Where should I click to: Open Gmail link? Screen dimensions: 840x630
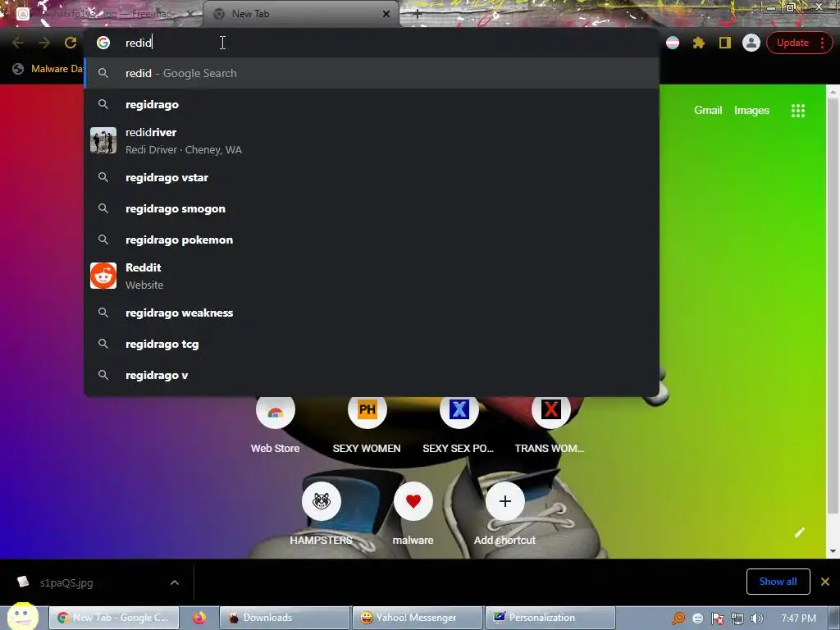(708, 111)
